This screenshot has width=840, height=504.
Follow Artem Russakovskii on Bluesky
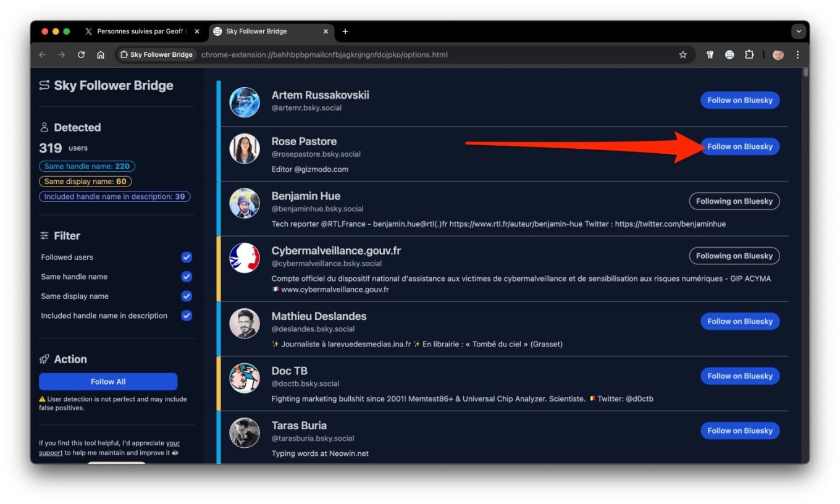740,100
